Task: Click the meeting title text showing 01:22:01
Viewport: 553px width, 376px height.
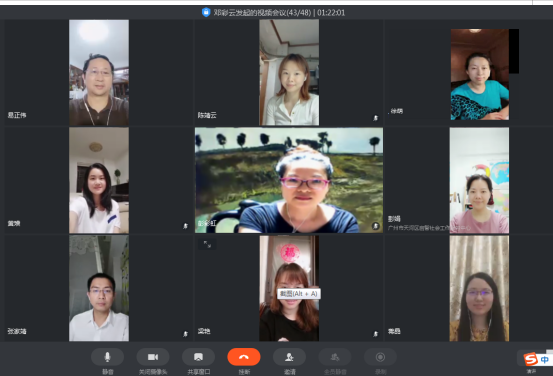Action: [279, 13]
